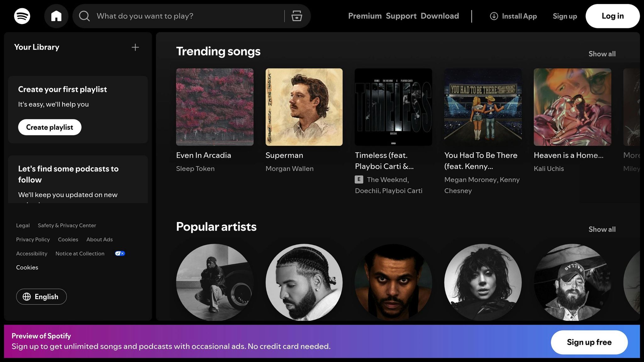The width and height of the screenshot is (644, 362).
Task: Click the 'Preview of Spotify' banner text
Action: pyautogui.click(x=41, y=336)
